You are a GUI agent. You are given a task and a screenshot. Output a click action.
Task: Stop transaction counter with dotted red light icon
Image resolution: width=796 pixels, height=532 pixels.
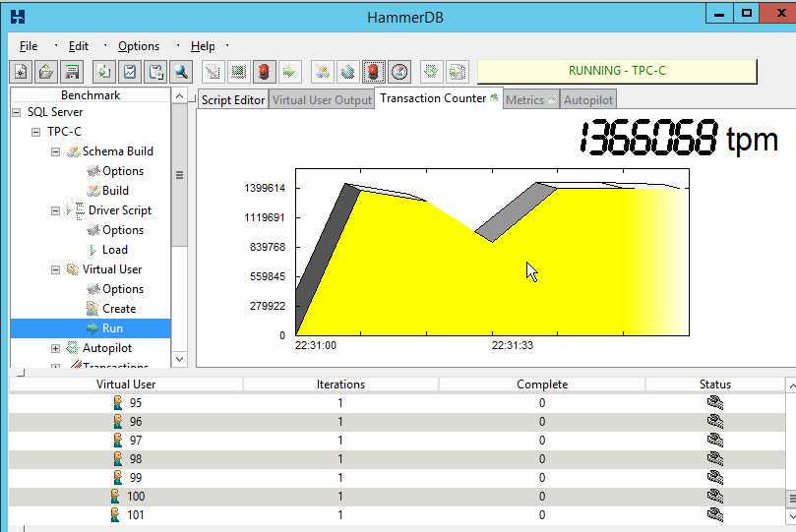[373, 72]
